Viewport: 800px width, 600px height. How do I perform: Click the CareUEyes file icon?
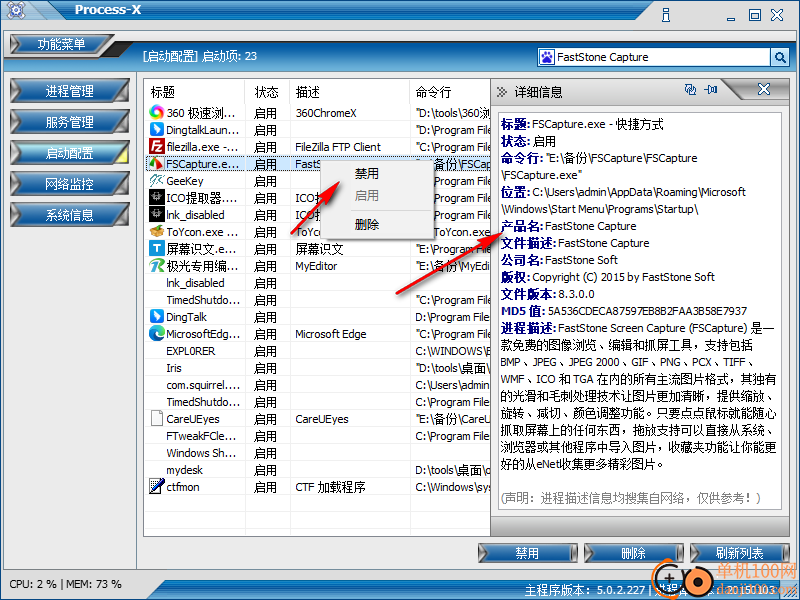157,418
